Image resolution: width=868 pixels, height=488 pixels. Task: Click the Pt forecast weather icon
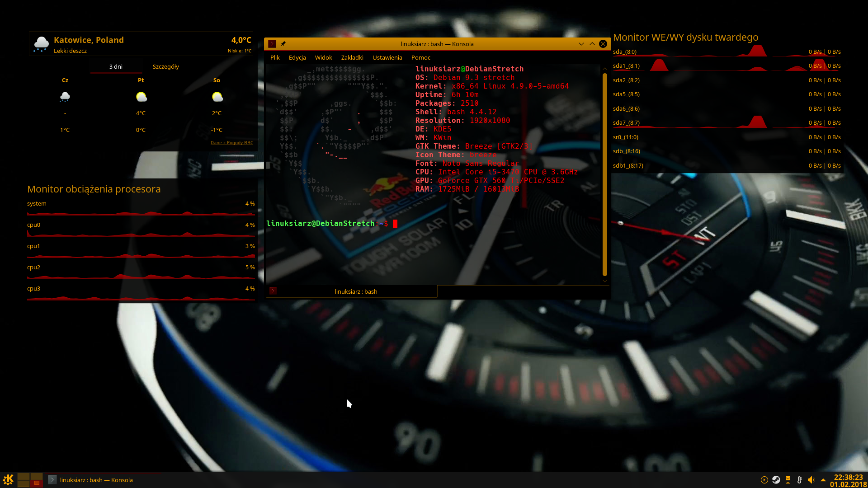(x=141, y=97)
